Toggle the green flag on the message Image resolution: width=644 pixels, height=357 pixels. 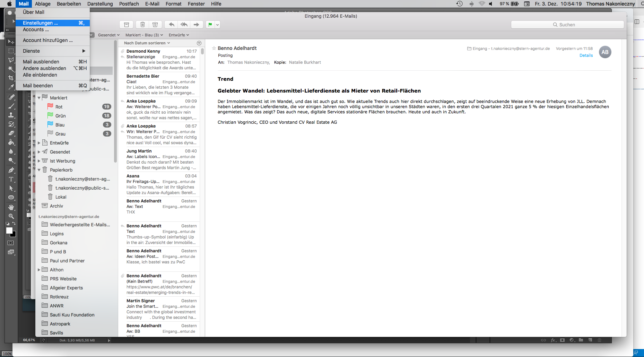[210, 25]
